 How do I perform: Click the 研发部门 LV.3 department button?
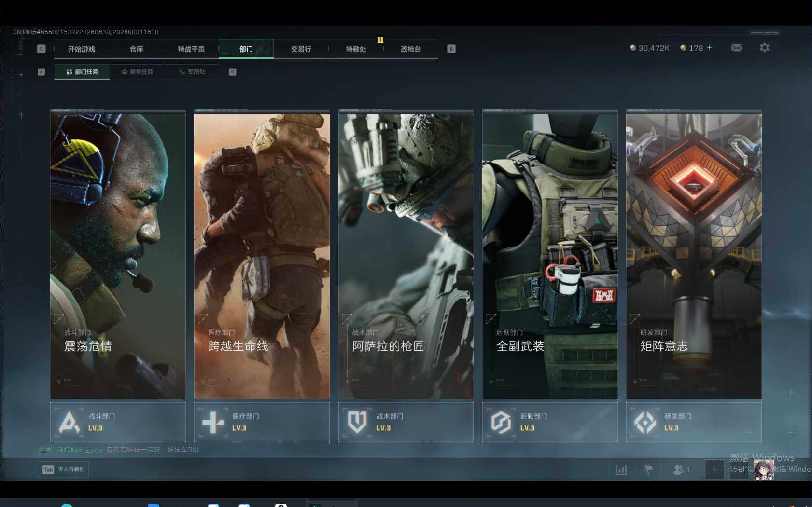[x=694, y=422]
